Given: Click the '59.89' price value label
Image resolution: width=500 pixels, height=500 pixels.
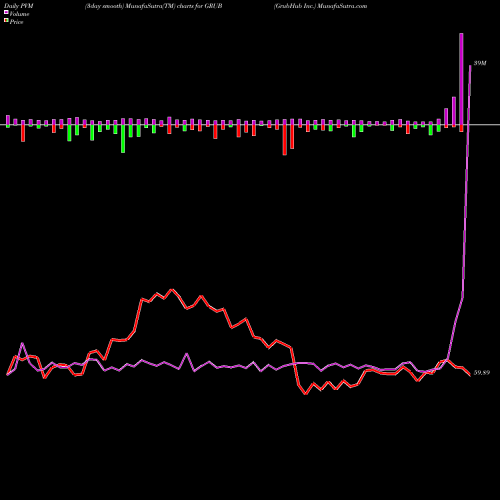Looking at the screenshot, I should tap(482, 373).
